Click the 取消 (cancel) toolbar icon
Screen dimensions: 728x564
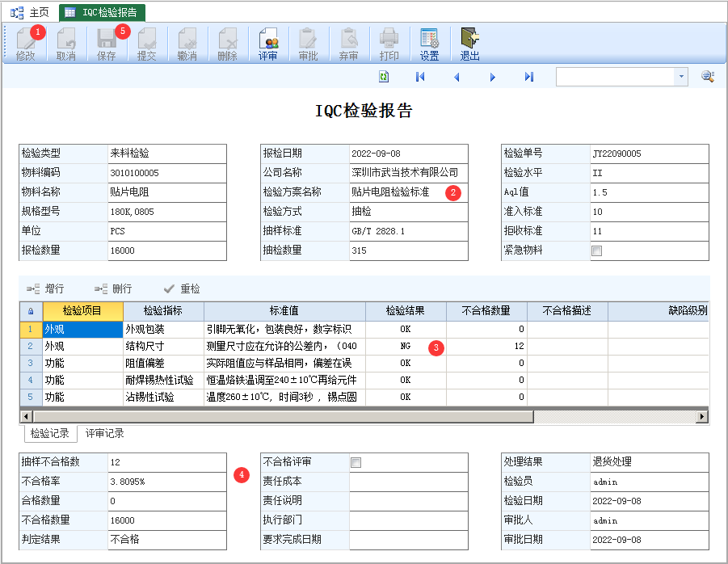tap(66, 44)
